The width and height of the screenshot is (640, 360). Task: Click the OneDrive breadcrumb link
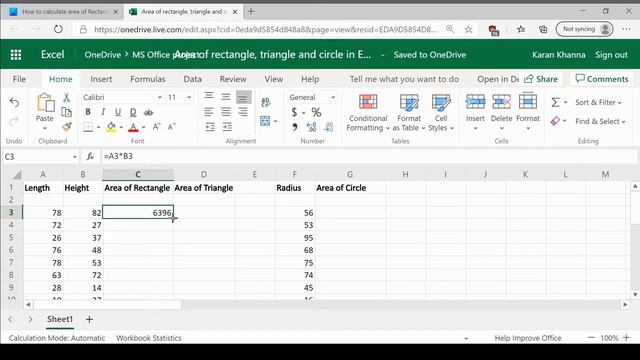point(102,55)
